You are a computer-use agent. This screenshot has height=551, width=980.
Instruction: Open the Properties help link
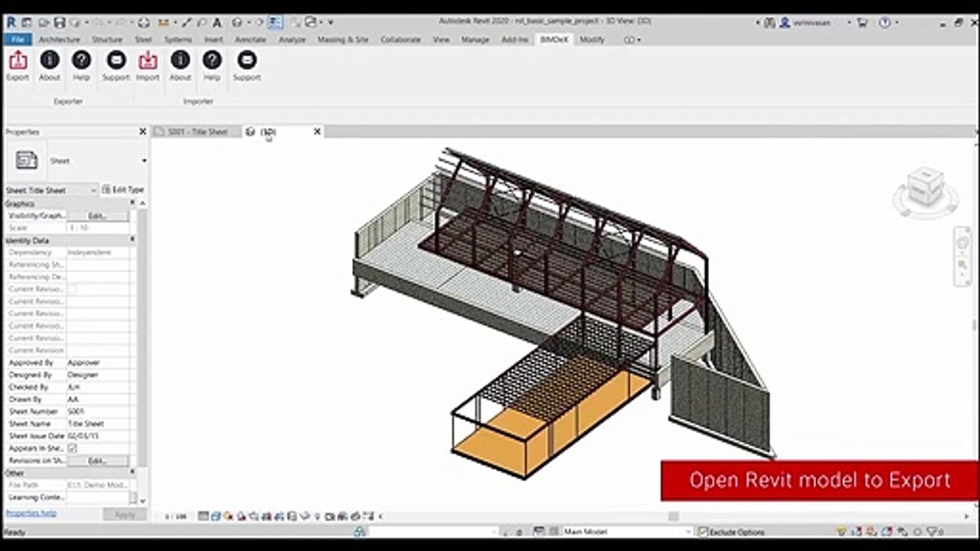click(x=31, y=513)
